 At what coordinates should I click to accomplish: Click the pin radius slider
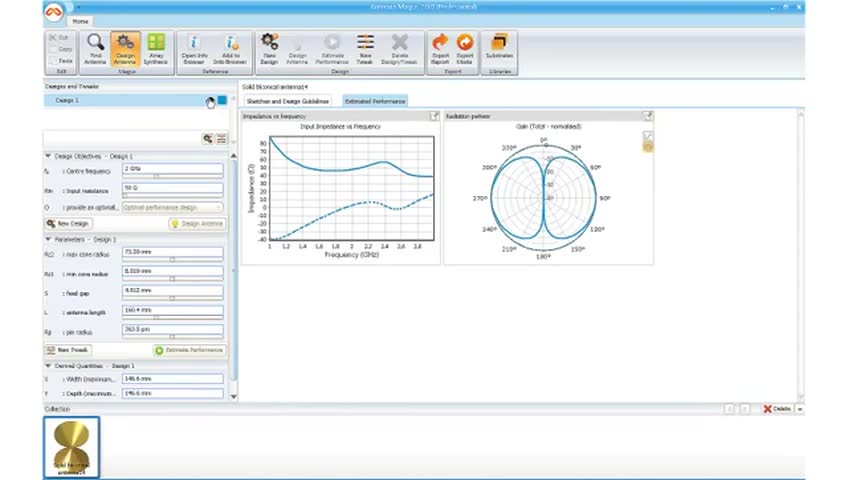(x=173, y=337)
